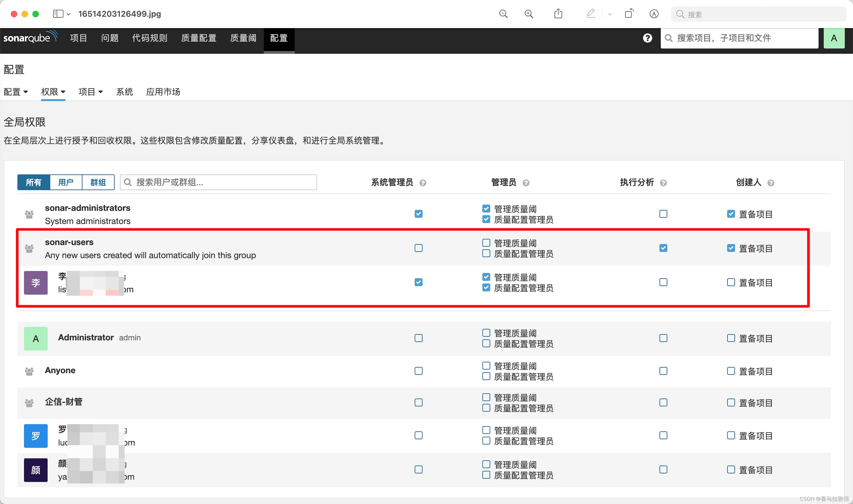Click Preview zoom in icon

click(x=529, y=14)
